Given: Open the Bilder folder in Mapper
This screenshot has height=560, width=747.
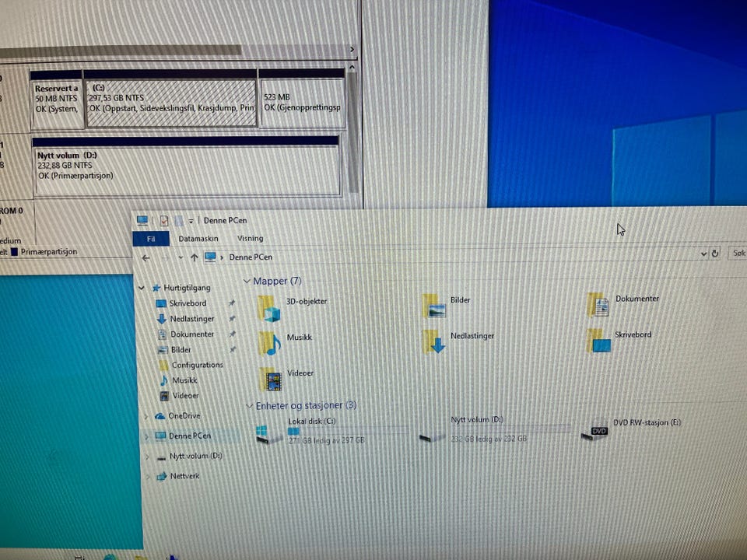Looking at the screenshot, I should click(447, 306).
